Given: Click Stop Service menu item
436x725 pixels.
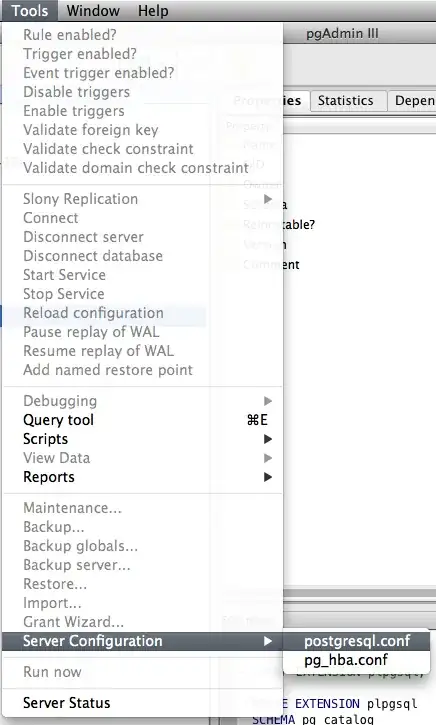Looking at the screenshot, I should [142, 294].
